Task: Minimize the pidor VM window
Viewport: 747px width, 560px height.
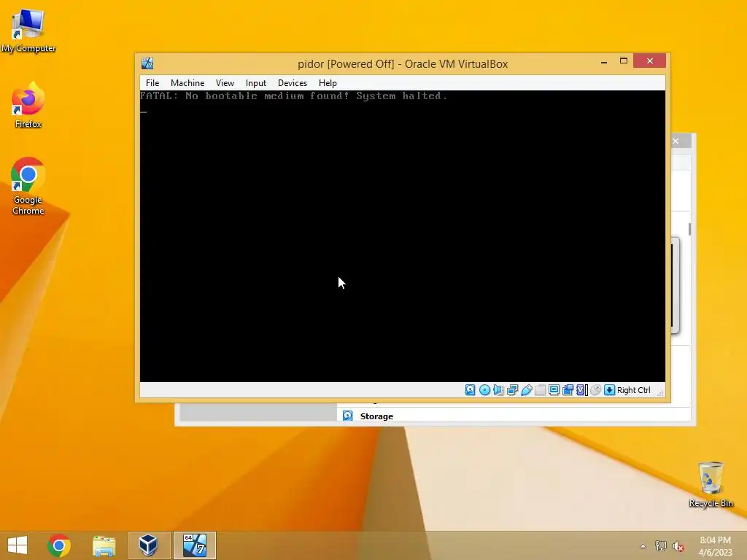Action: (x=604, y=61)
